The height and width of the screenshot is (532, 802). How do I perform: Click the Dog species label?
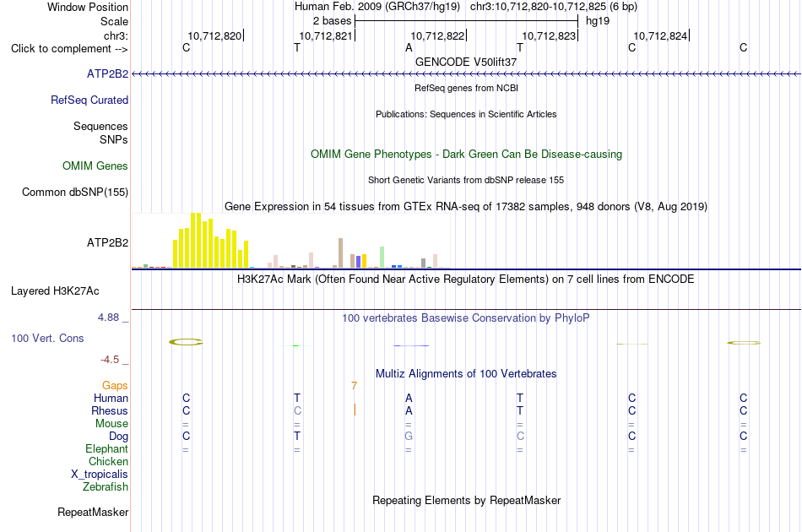(118, 437)
